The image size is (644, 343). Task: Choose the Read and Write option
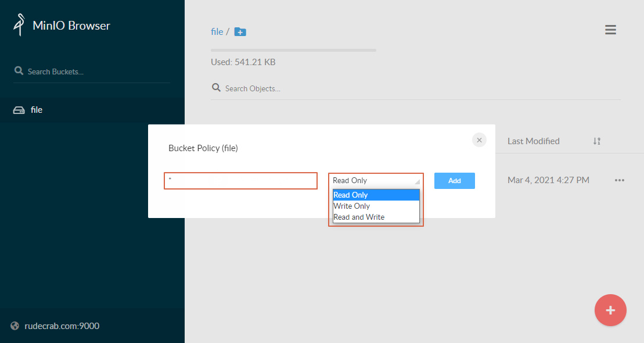click(x=376, y=217)
